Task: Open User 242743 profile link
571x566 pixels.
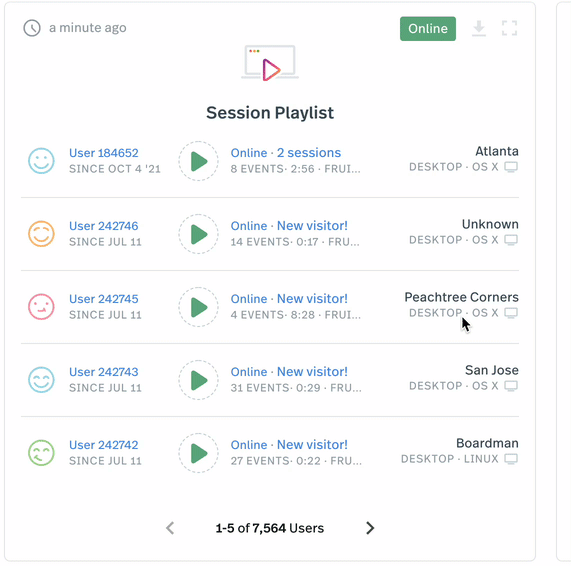Action: pos(104,372)
